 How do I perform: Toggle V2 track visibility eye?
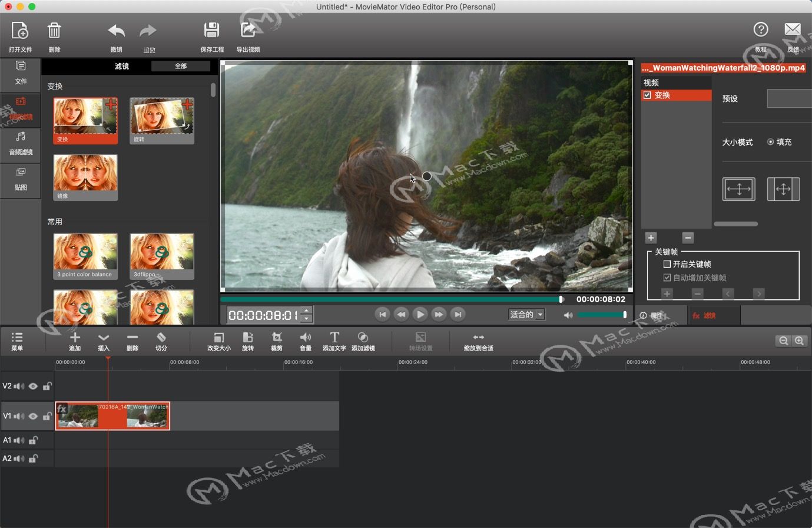tap(33, 387)
